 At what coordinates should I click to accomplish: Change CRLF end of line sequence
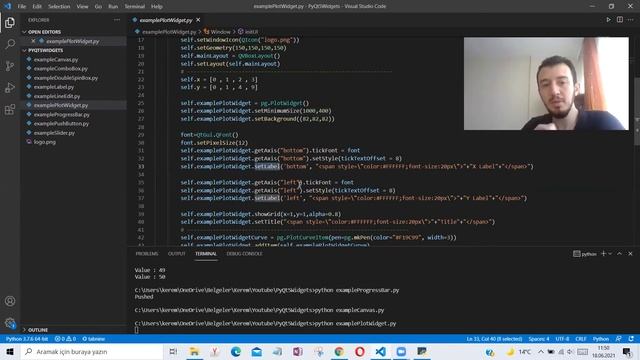pos(581,339)
